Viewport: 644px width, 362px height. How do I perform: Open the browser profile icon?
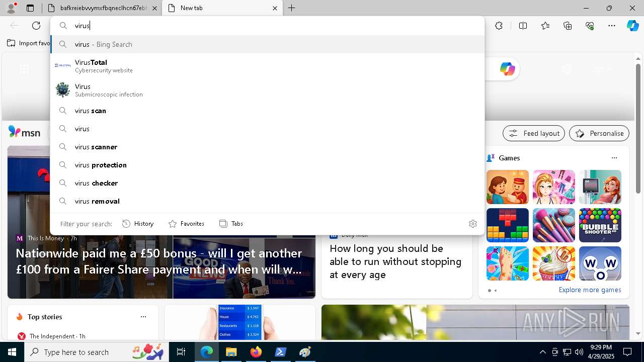pos(11,8)
